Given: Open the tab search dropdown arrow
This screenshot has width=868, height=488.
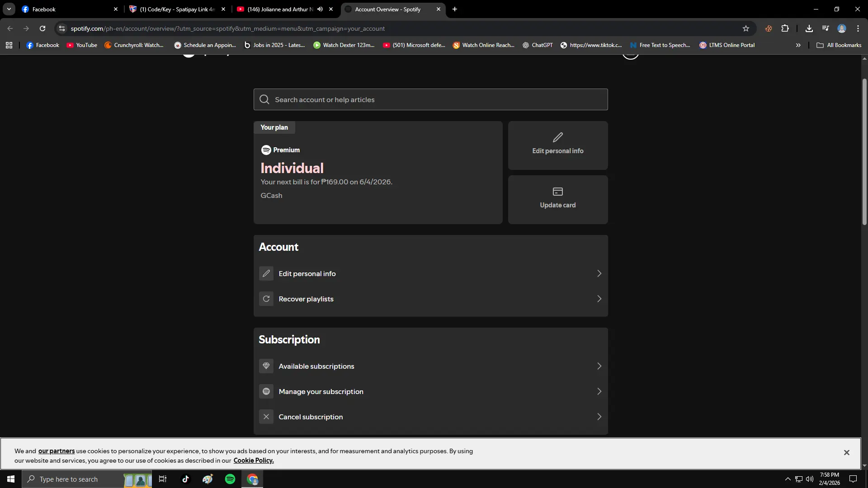Looking at the screenshot, I should [x=9, y=9].
